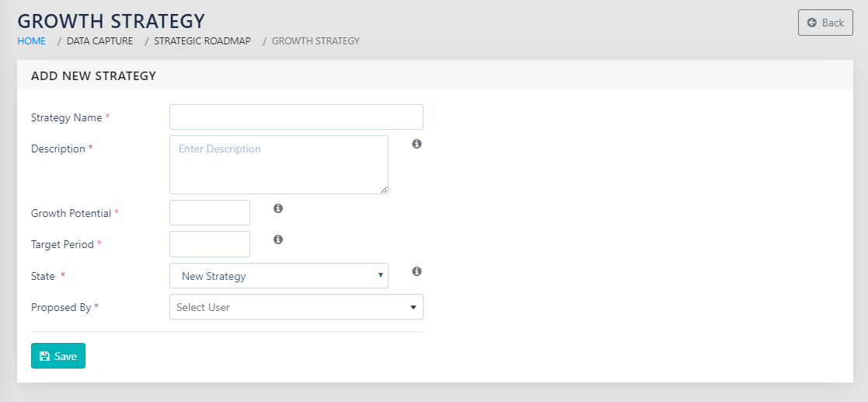Open the Proposed By Select User dropdown
The height and width of the screenshot is (402, 868).
pyautogui.click(x=296, y=307)
